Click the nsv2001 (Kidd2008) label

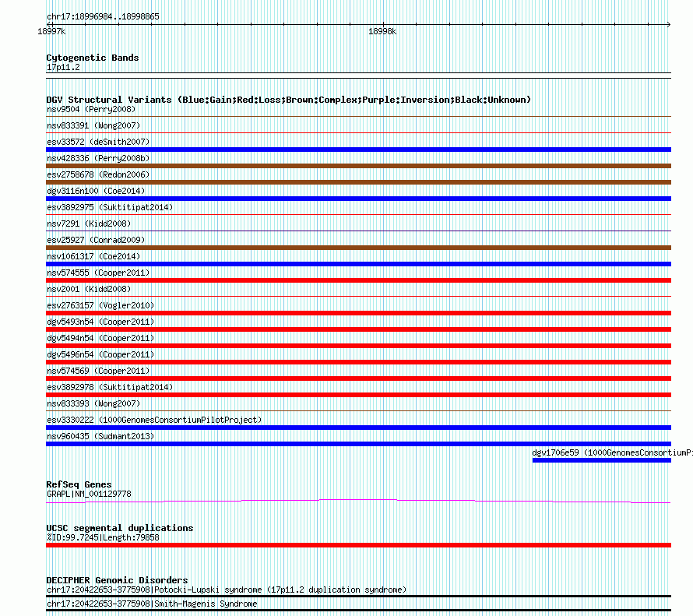[89, 289]
